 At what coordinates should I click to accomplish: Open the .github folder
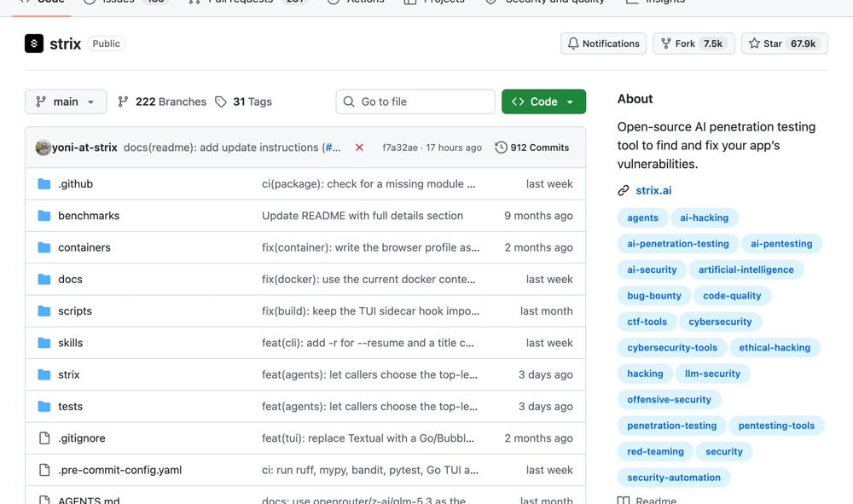[76, 183]
